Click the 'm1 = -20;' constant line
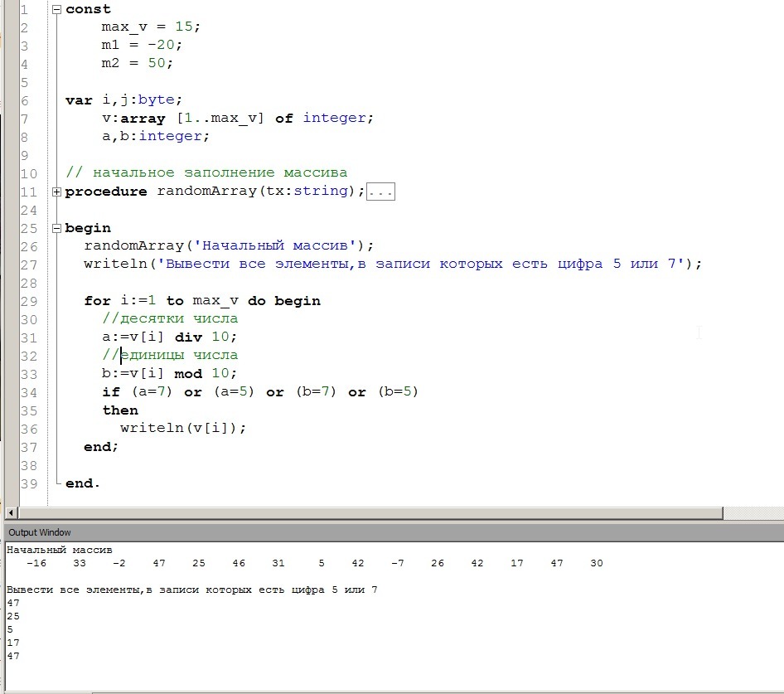This screenshot has width=784, height=694. click(142, 45)
